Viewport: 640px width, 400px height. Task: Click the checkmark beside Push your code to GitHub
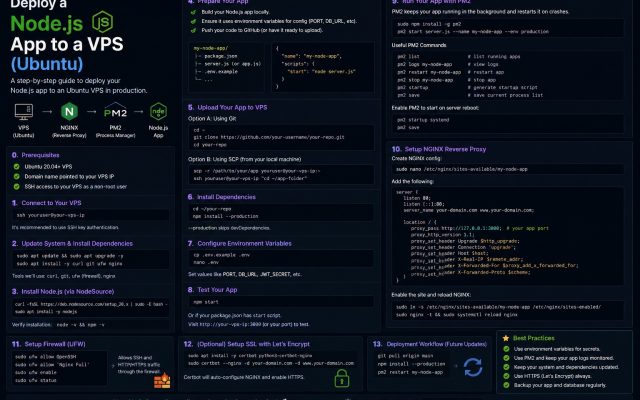point(193,30)
